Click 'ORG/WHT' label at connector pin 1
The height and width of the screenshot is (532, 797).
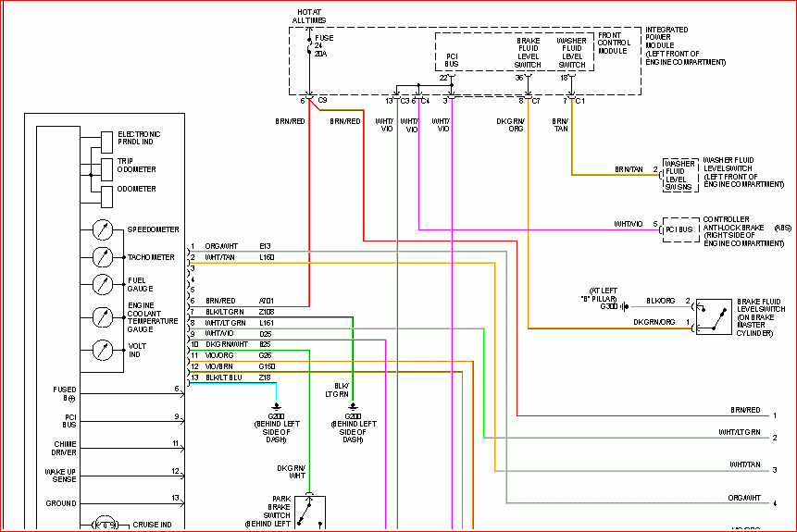coord(221,246)
